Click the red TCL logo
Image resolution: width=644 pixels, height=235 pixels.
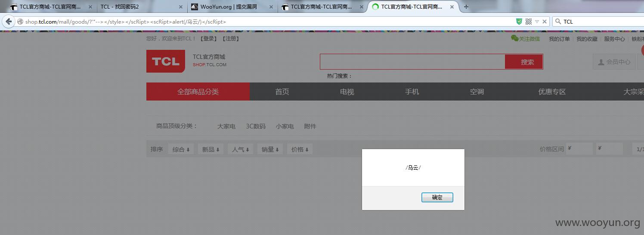pyautogui.click(x=166, y=61)
